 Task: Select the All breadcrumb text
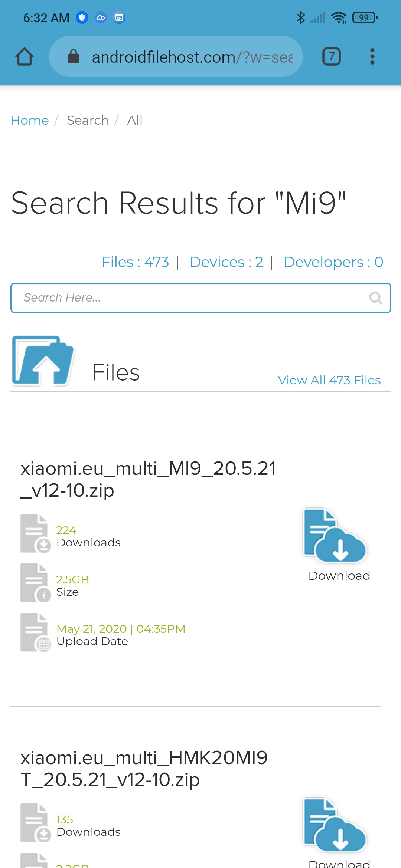135,120
